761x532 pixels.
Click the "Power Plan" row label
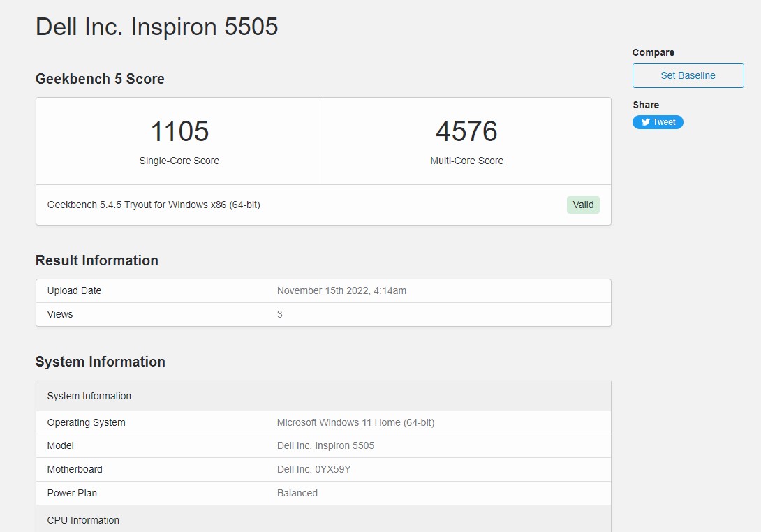click(x=72, y=493)
